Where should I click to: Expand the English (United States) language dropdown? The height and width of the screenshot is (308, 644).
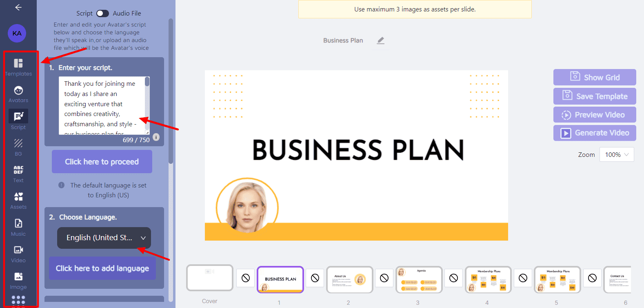104,238
